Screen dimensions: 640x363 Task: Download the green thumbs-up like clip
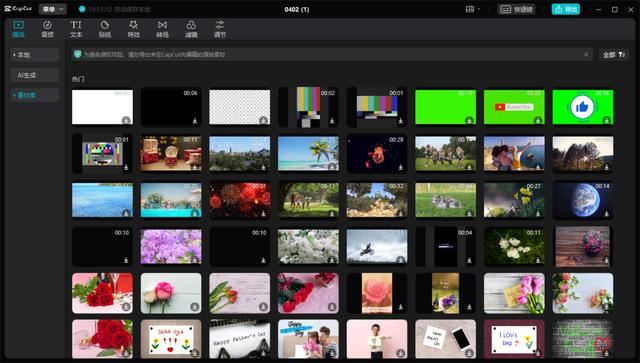pos(607,120)
